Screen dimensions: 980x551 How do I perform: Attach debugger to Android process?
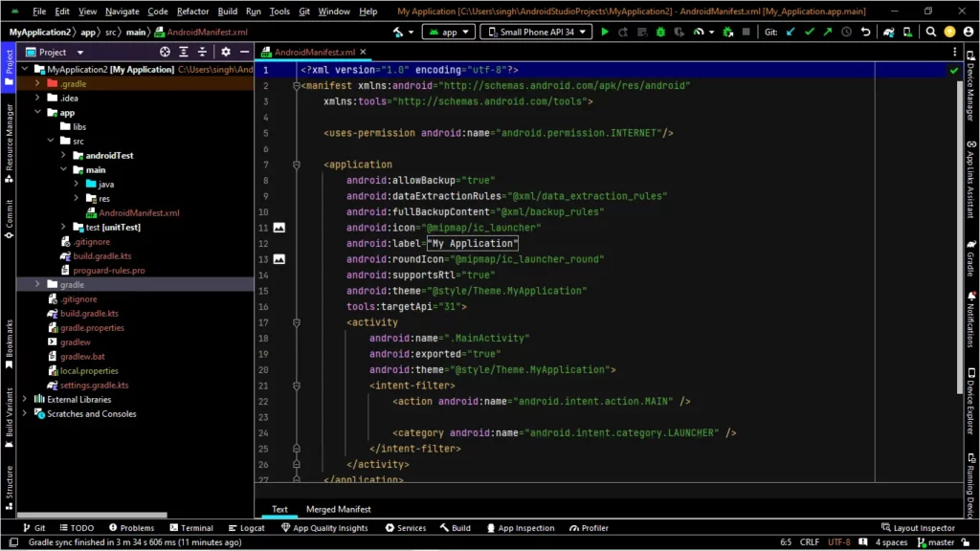pyautogui.click(x=728, y=32)
